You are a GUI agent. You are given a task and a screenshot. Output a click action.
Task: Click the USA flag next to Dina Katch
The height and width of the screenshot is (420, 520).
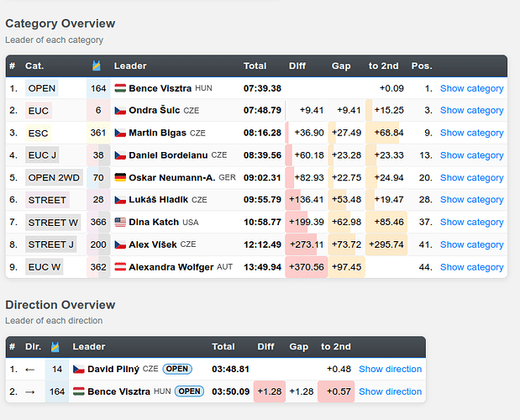(x=120, y=222)
